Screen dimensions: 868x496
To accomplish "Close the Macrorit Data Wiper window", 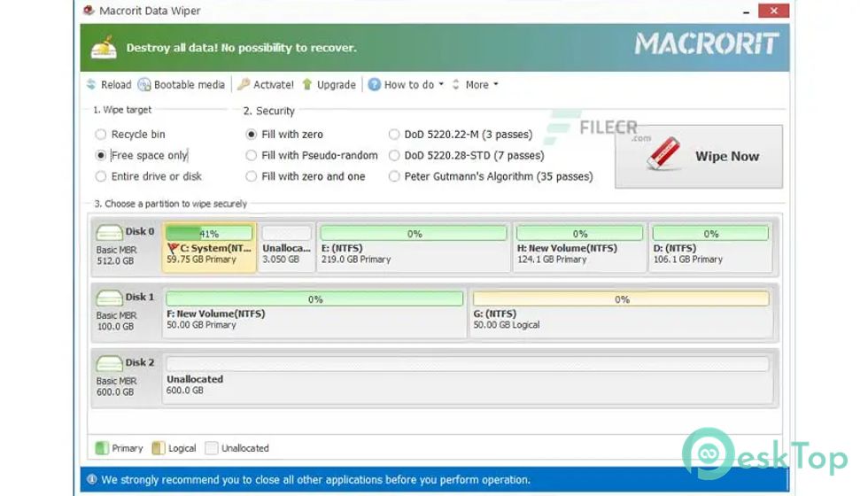I will point(773,11).
